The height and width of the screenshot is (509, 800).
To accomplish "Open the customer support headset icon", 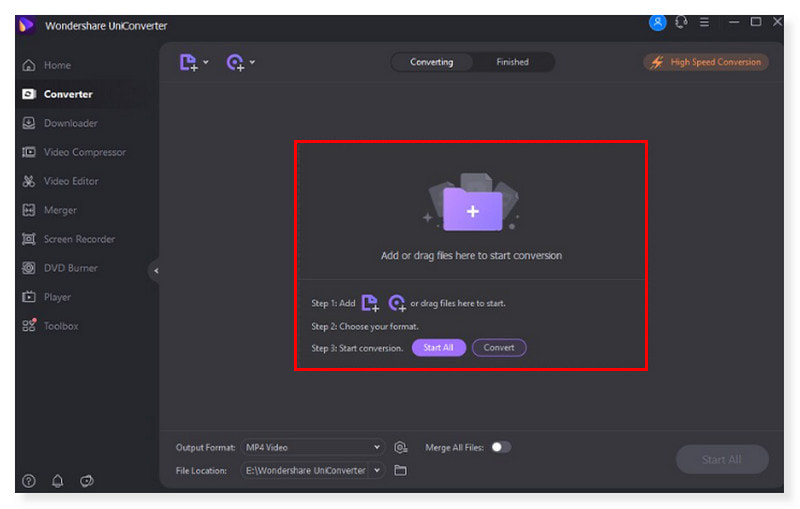I will click(x=682, y=23).
